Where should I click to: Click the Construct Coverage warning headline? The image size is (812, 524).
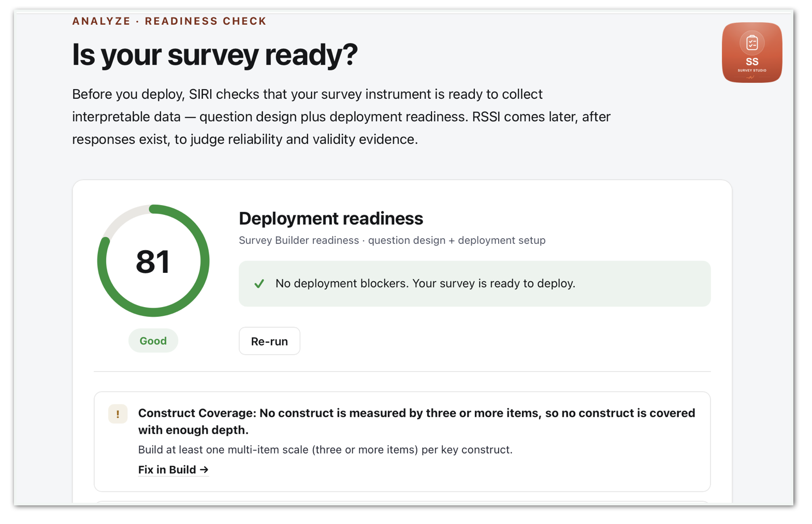(416, 421)
